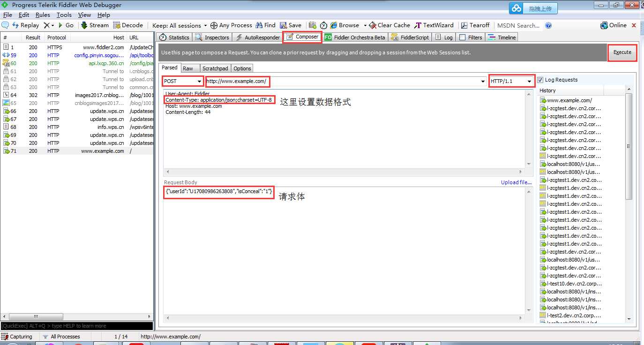
Task: Click Tearoff toolbar button
Action: (x=475, y=25)
